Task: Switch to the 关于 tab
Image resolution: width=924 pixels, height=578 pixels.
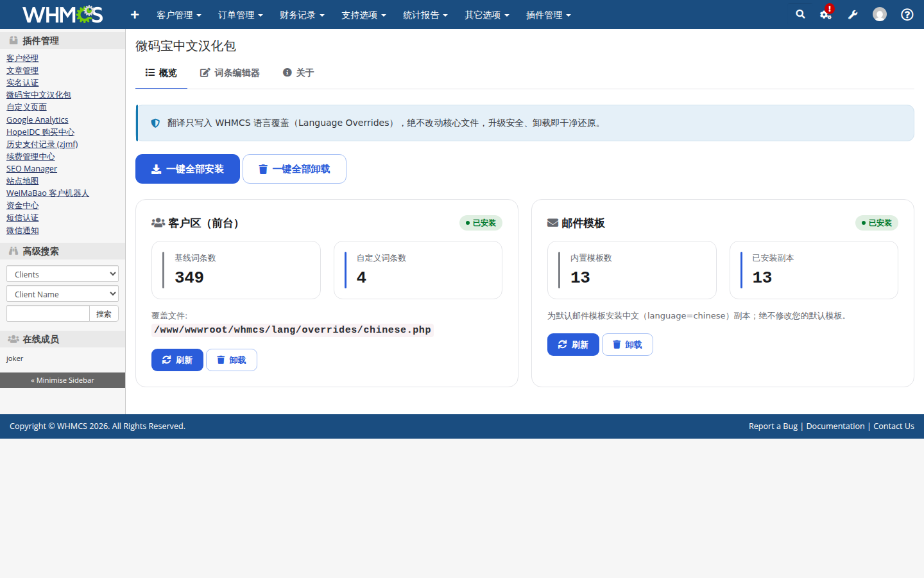Action: [298, 73]
